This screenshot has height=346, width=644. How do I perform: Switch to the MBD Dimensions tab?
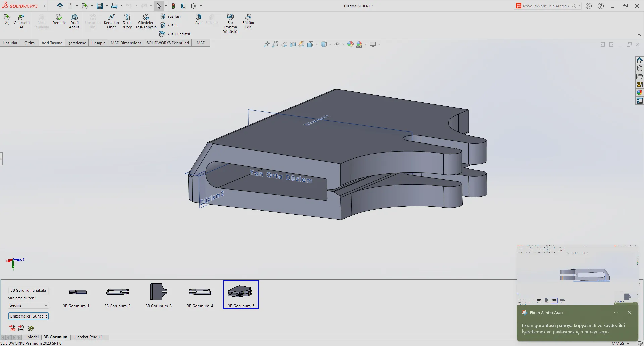(x=126, y=43)
